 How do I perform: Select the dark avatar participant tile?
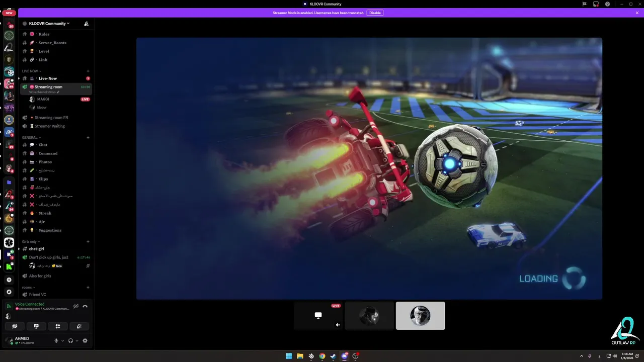tap(369, 316)
